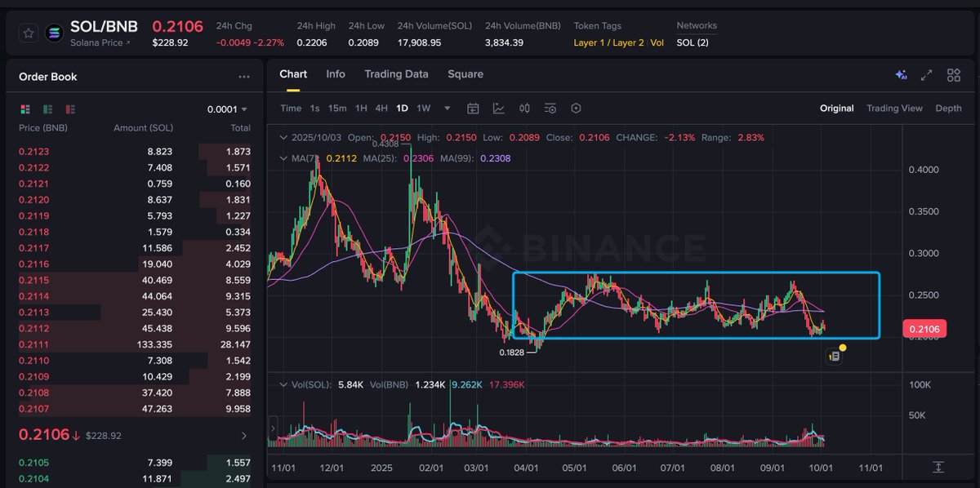Open the Order Book three-dot menu
The height and width of the screenshot is (488, 980).
(x=244, y=77)
